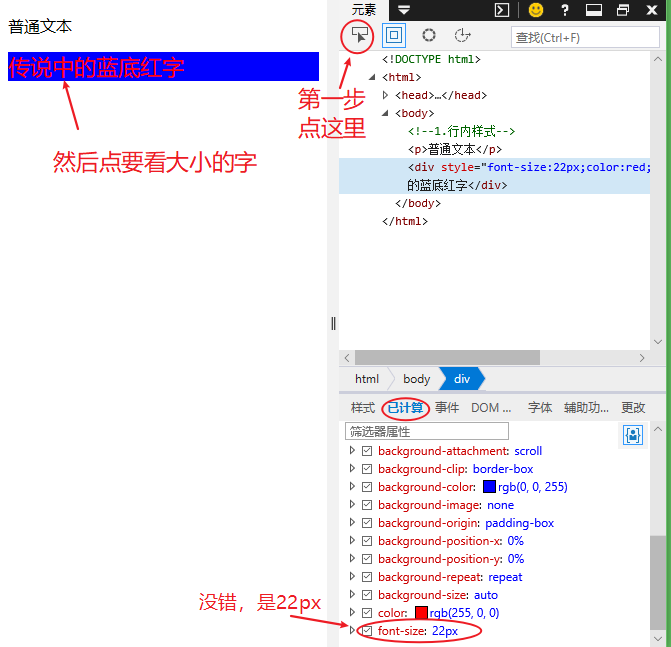Open the console toggle icon

(502, 9)
